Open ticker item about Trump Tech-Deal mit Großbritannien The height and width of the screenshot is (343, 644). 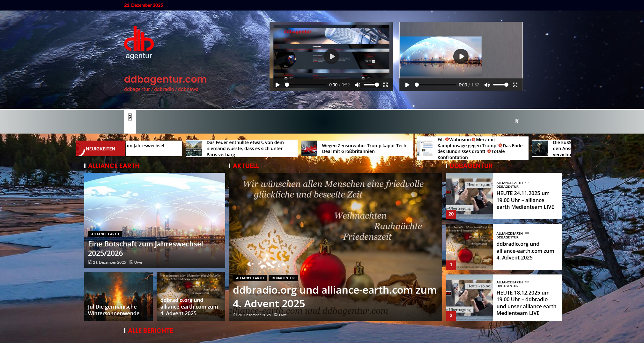pos(365,149)
